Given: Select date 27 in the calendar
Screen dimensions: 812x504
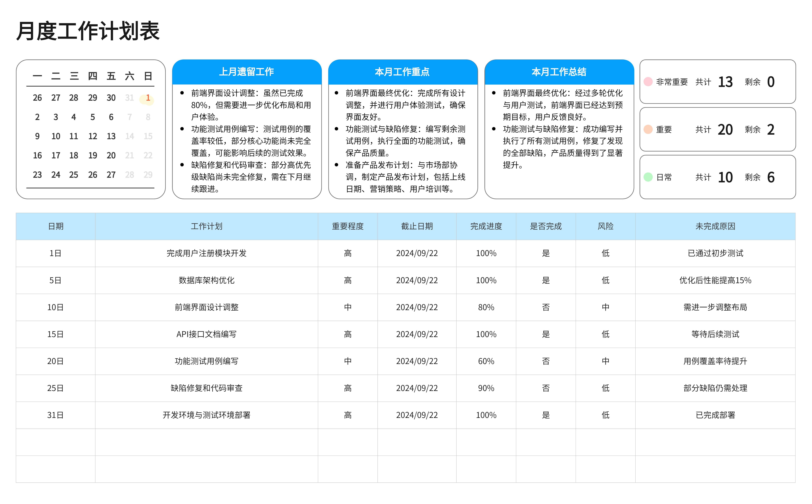Looking at the screenshot, I should point(111,174).
